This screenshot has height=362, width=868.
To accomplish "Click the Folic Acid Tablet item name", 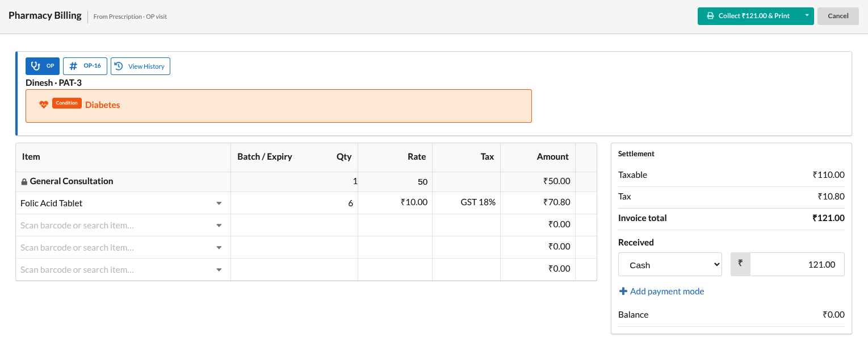I will [x=52, y=203].
